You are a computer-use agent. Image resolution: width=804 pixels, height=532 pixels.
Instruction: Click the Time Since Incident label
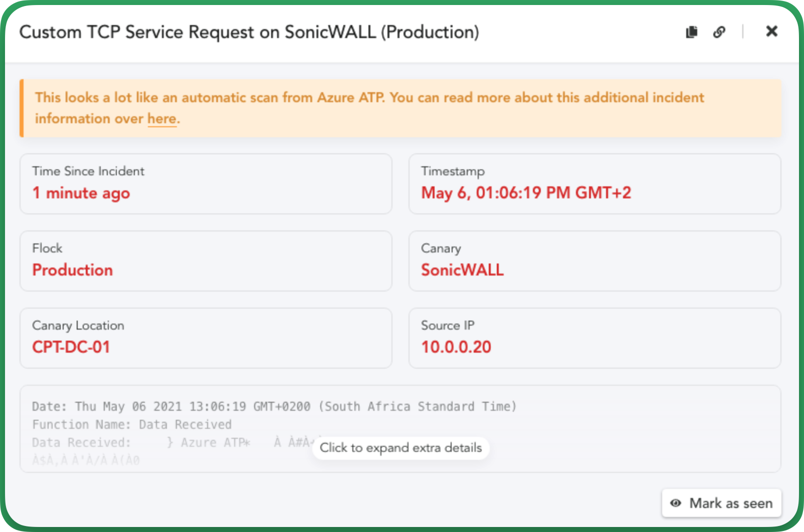[x=88, y=171]
